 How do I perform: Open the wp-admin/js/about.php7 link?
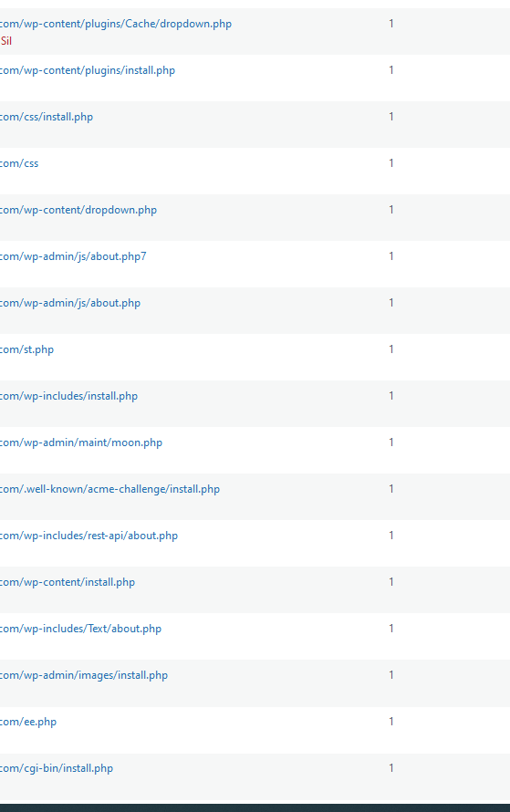click(x=74, y=257)
